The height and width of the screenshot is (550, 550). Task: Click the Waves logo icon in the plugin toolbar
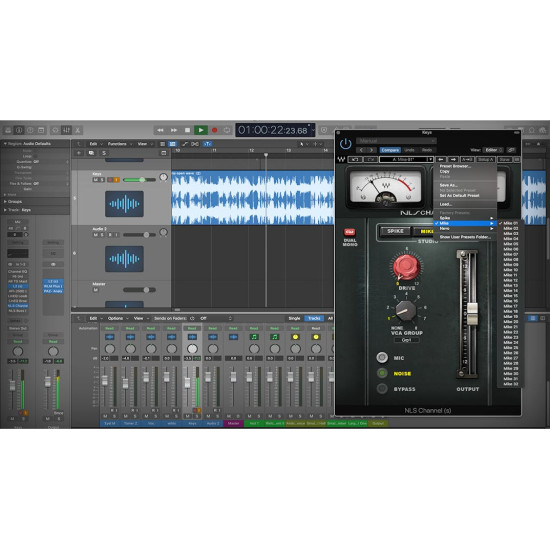(x=341, y=160)
